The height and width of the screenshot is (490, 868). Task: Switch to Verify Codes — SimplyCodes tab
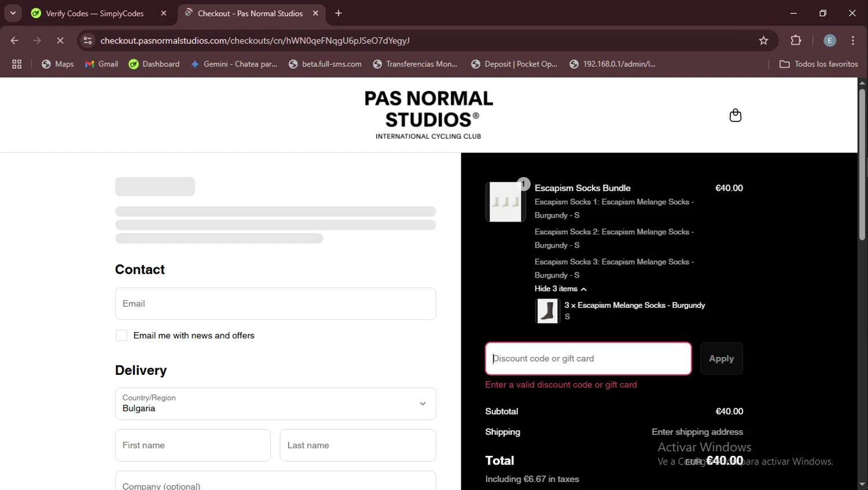click(x=94, y=13)
